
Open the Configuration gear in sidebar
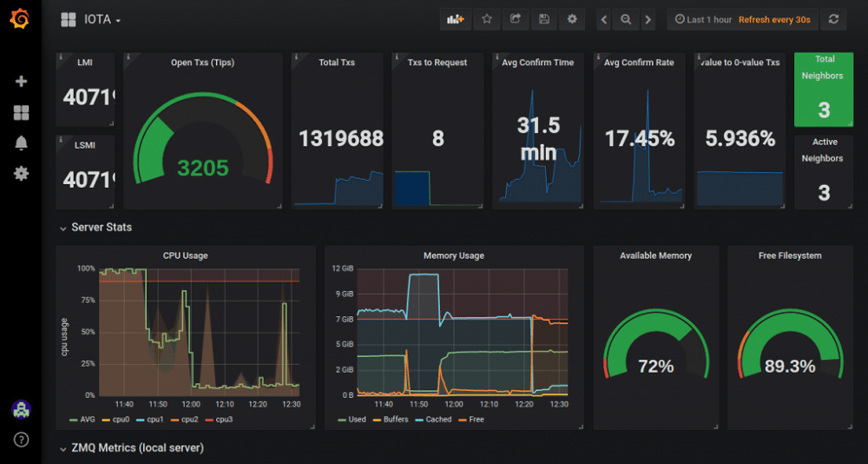click(x=21, y=174)
